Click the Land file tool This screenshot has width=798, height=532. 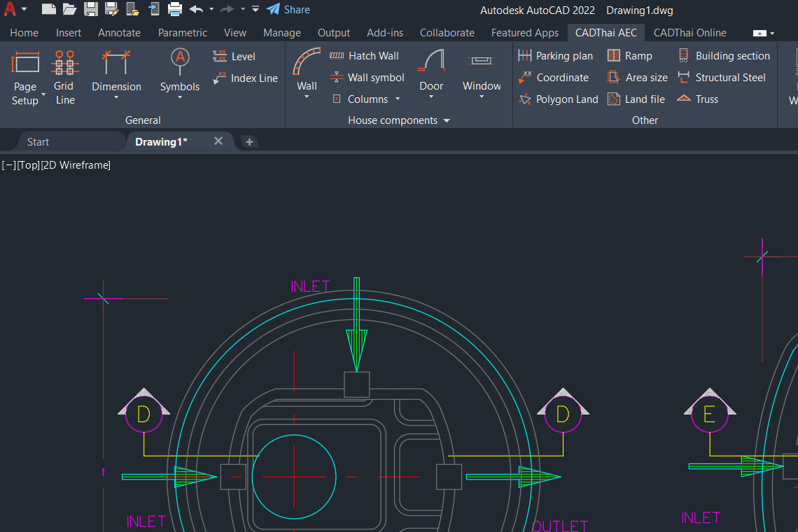[x=636, y=99]
